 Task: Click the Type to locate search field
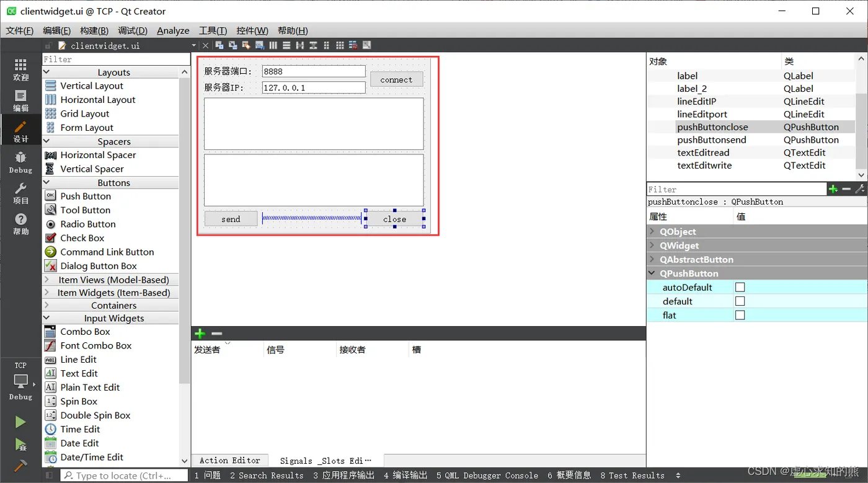pos(124,476)
